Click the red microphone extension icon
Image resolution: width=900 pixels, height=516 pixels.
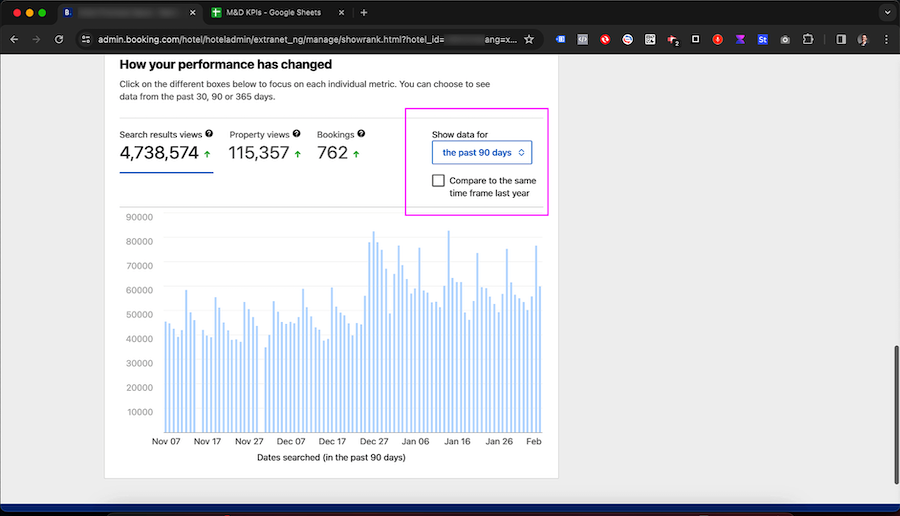pos(717,40)
